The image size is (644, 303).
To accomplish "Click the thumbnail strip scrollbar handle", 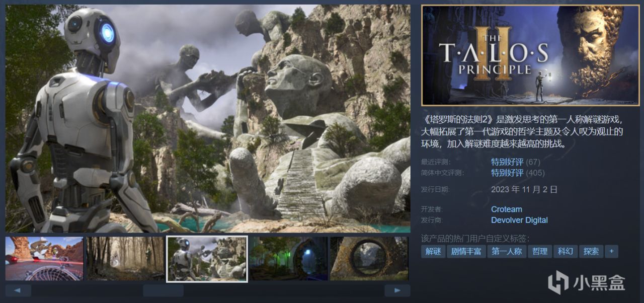I will 163,290.
